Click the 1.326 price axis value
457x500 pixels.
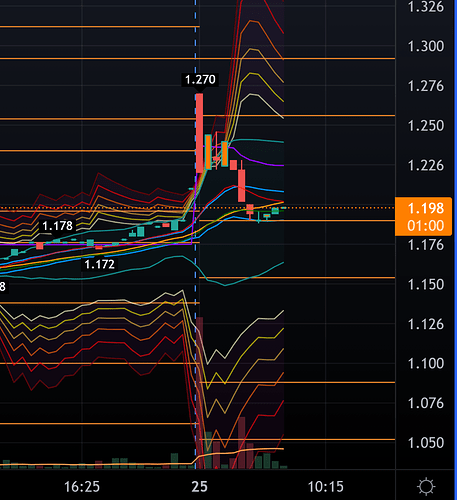pyautogui.click(x=426, y=7)
